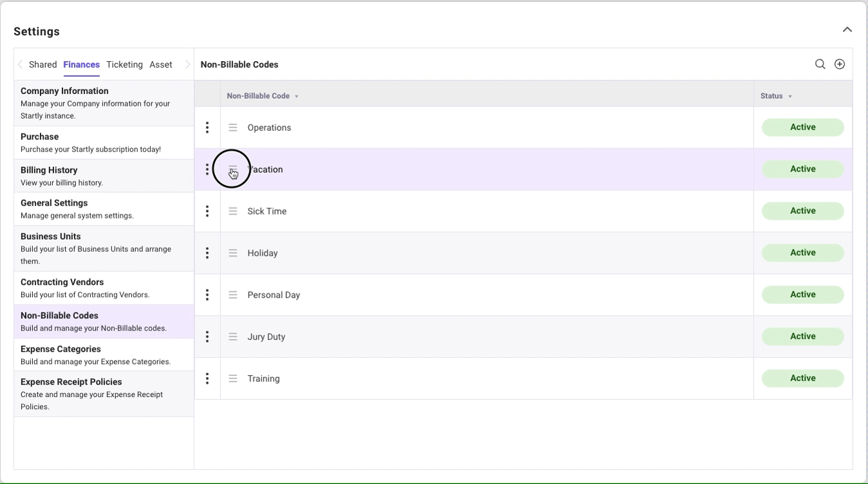Open the three-dot menu for Jury Duty
Image resolution: width=868 pixels, height=484 pixels.
pos(207,337)
